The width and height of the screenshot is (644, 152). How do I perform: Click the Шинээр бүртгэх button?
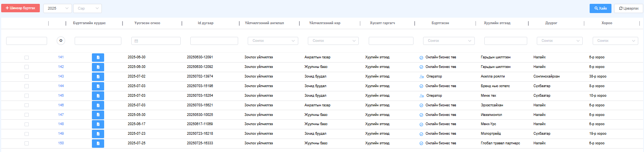pyautogui.click(x=20, y=8)
